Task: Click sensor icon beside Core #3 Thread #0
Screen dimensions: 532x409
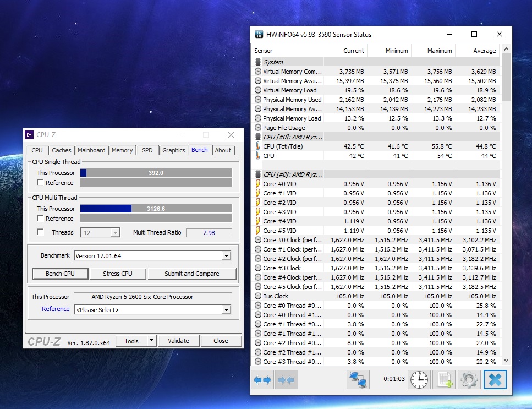Action: click(258, 362)
